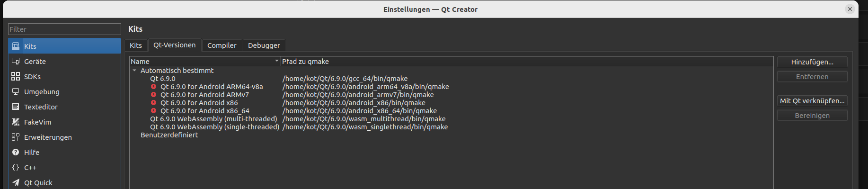Switch to the Debugger tab
This screenshot has height=189, width=868.
(264, 45)
